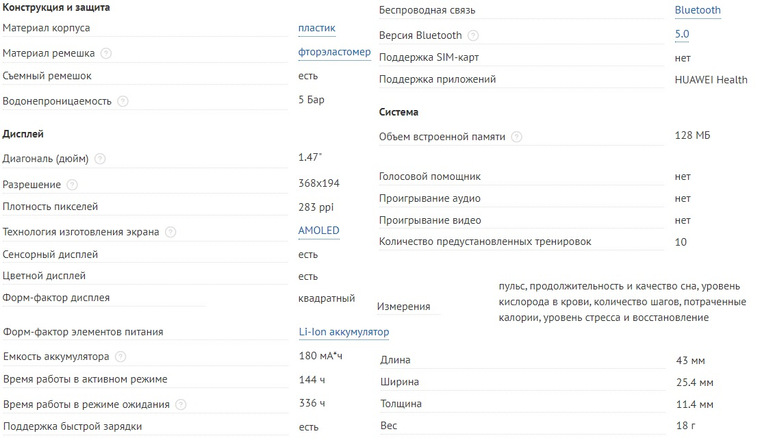Viewport: 760px width, 444px height.
Task: Click the Измерения label
Action: (404, 306)
